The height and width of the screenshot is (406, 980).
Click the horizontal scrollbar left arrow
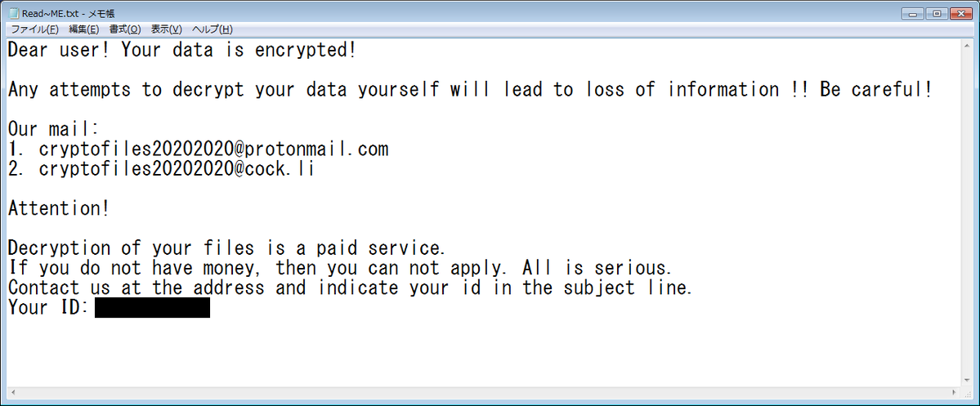coord(12,394)
